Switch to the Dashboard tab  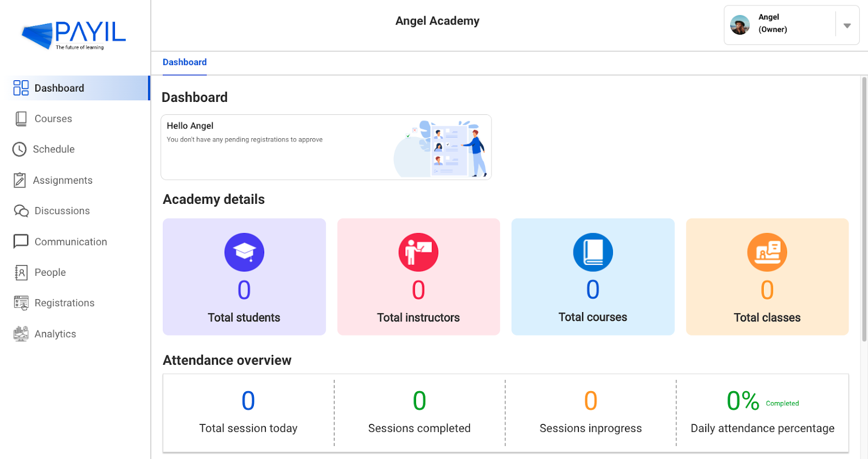click(x=184, y=62)
